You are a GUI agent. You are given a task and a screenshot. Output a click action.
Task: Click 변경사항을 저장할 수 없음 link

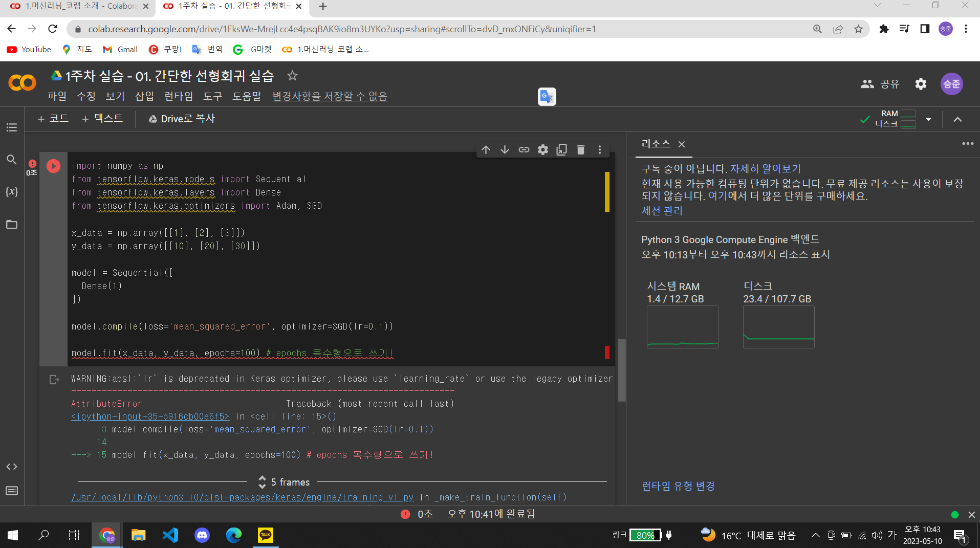(x=330, y=96)
